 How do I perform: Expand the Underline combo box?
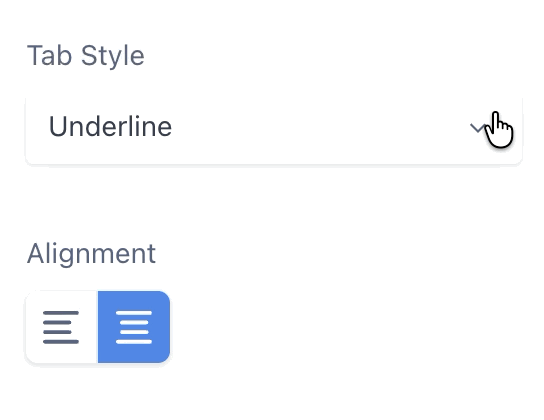coord(274,129)
